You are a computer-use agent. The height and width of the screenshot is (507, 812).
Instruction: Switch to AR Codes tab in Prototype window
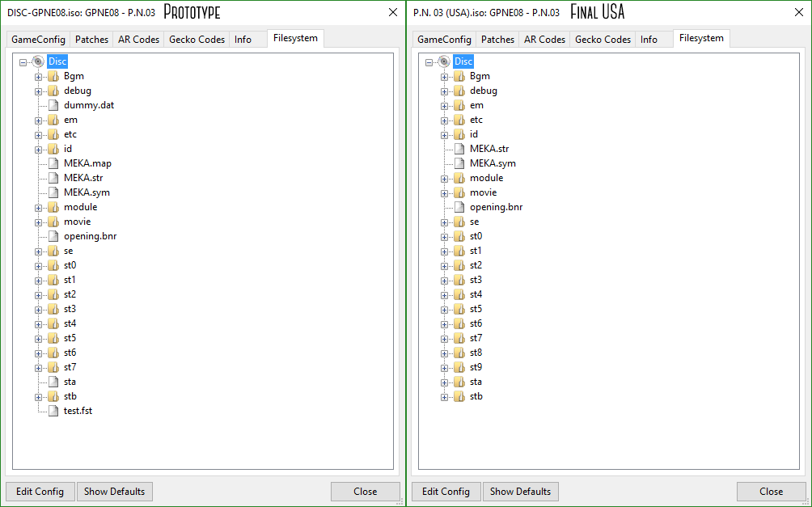138,40
